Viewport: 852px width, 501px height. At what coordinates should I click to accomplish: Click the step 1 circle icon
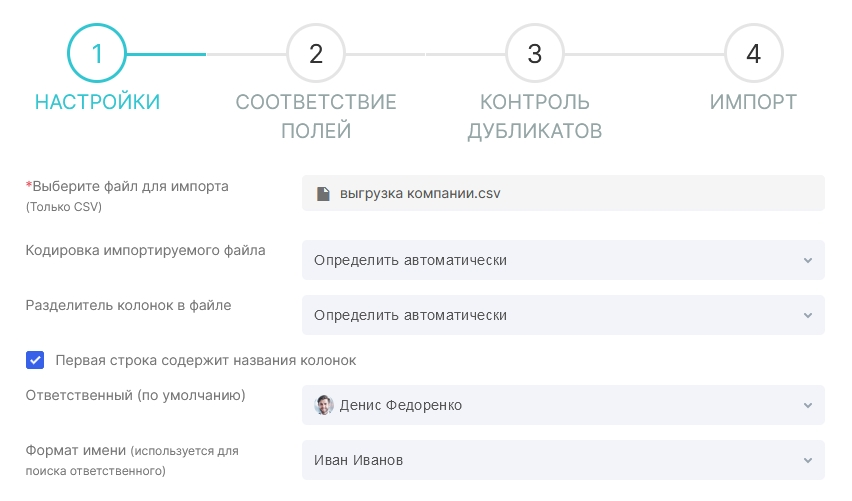click(97, 53)
